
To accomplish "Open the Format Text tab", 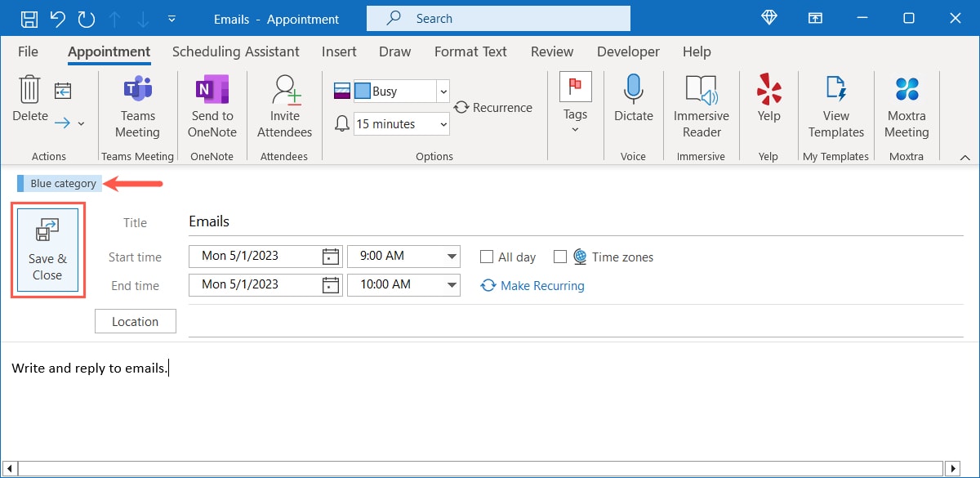I will tap(470, 51).
